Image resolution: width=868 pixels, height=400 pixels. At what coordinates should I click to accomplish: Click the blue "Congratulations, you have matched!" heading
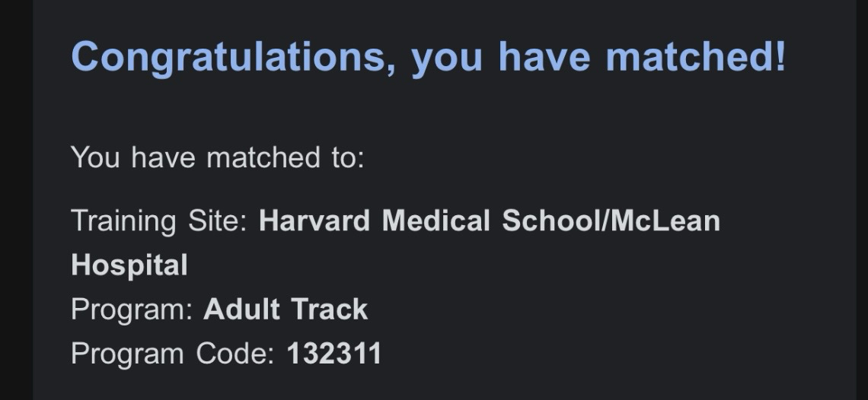coord(428,57)
